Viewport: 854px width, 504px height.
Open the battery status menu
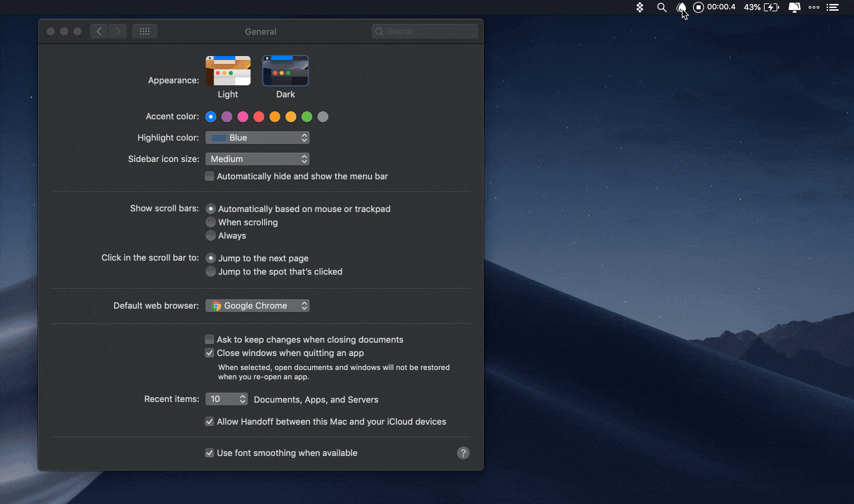point(771,7)
